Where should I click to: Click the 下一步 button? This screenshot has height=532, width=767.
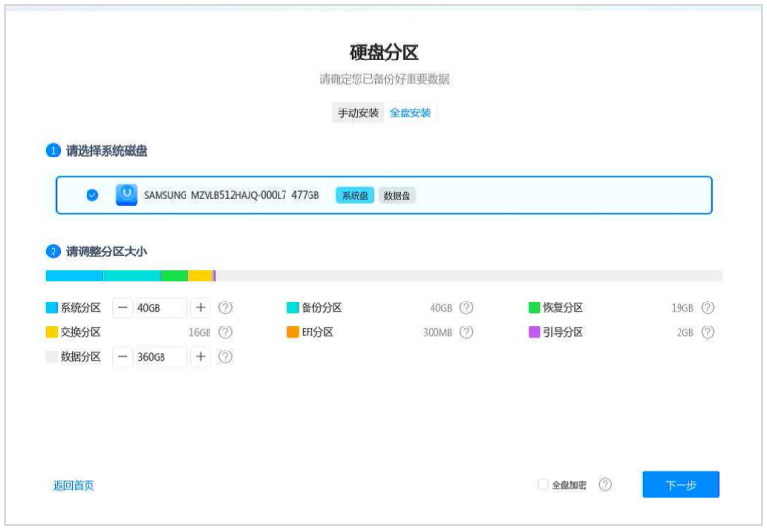pyautogui.click(x=680, y=485)
